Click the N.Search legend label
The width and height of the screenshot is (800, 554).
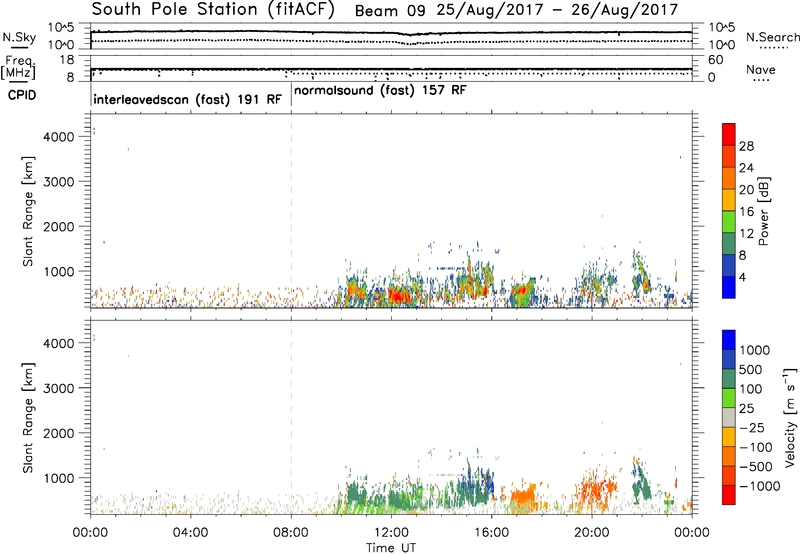pyautogui.click(x=772, y=37)
